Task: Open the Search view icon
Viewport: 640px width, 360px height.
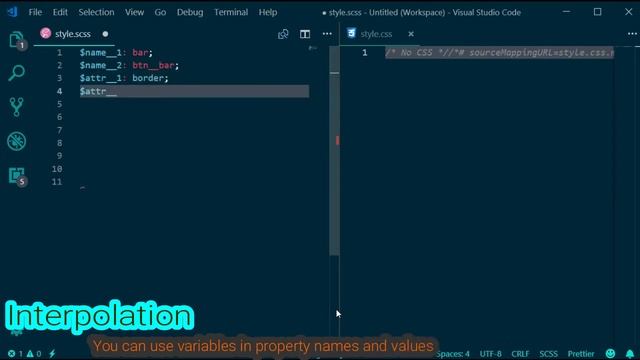Action: [x=16, y=73]
